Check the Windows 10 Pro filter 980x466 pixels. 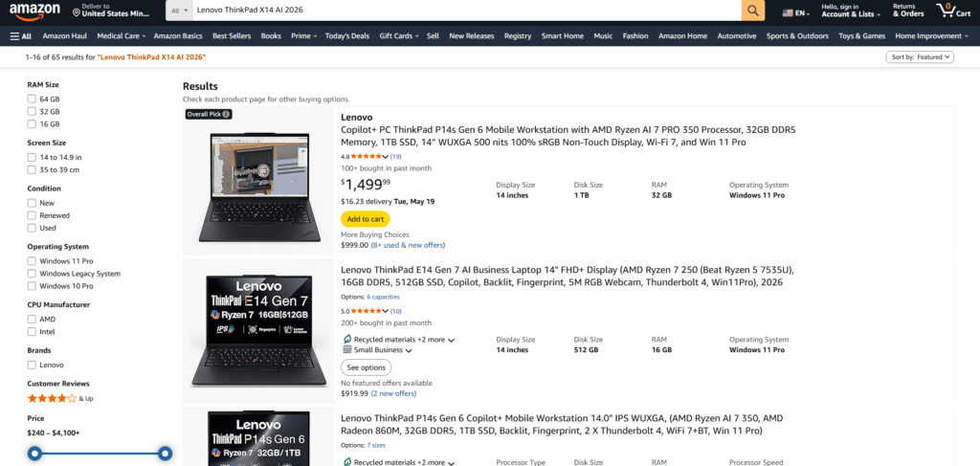tap(32, 285)
